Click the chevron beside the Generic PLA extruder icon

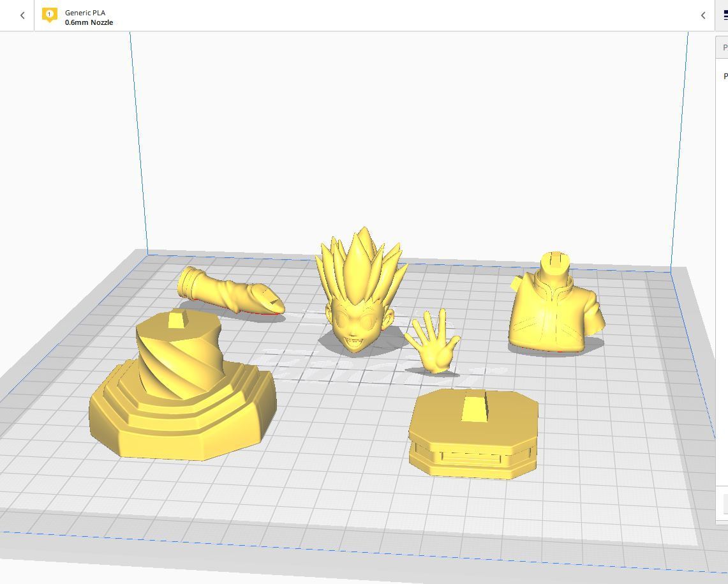click(22, 15)
